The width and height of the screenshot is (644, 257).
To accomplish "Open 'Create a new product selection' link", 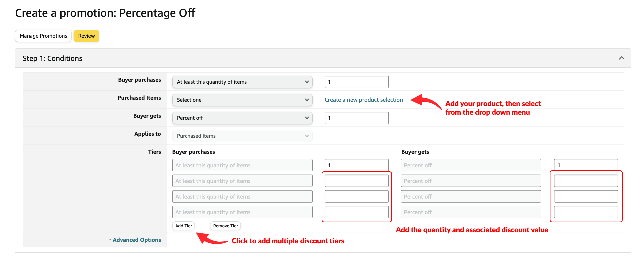I will pos(364,100).
